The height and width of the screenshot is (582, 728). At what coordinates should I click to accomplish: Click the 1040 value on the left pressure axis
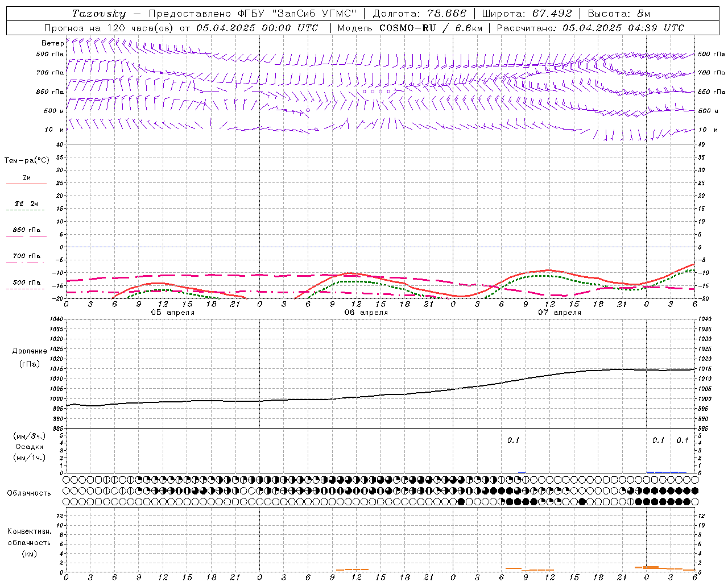pos(56,319)
